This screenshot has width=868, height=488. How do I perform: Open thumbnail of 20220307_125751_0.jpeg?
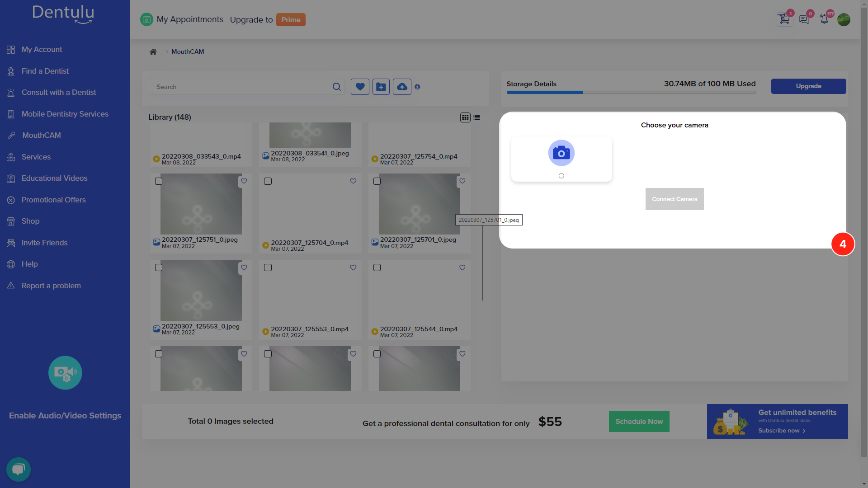coord(201,204)
